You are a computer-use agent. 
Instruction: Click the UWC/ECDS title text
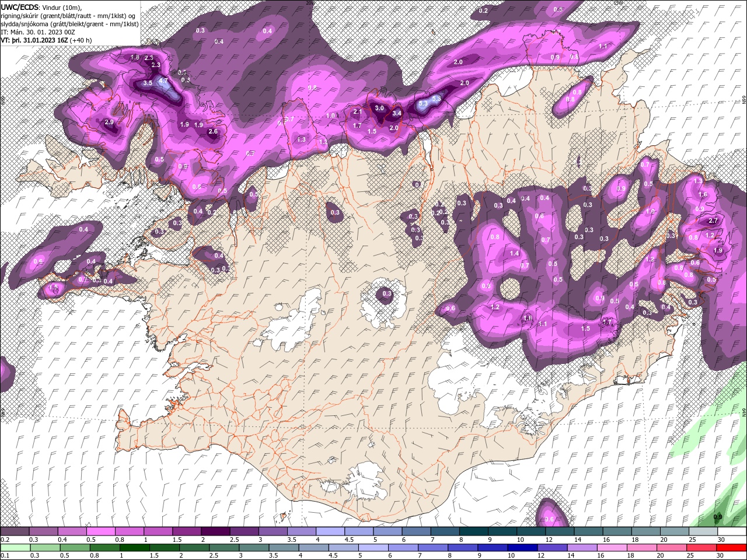tap(20, 6)
